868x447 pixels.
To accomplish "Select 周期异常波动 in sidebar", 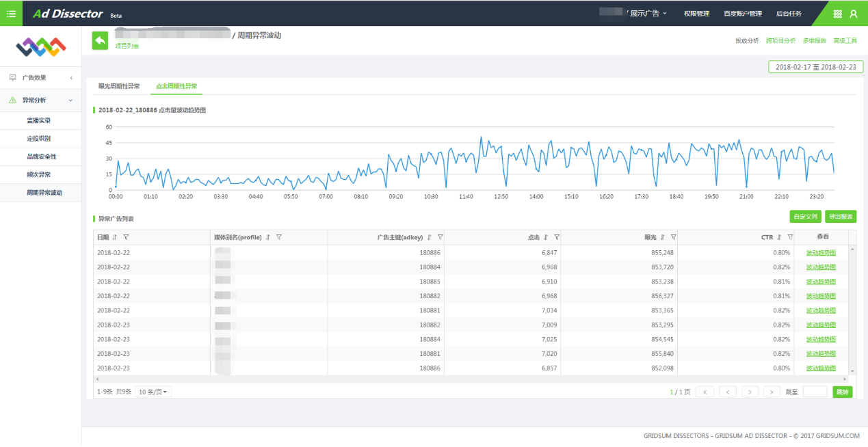I will click(40, 193).
